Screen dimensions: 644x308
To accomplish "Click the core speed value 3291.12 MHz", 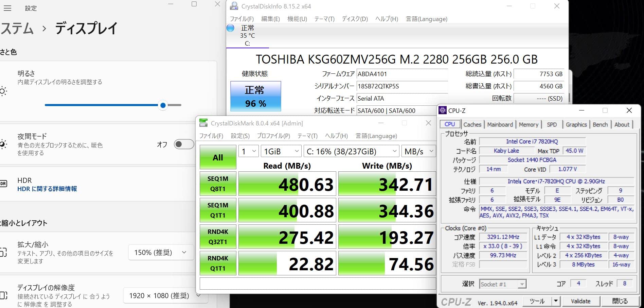I will (503, 237).
